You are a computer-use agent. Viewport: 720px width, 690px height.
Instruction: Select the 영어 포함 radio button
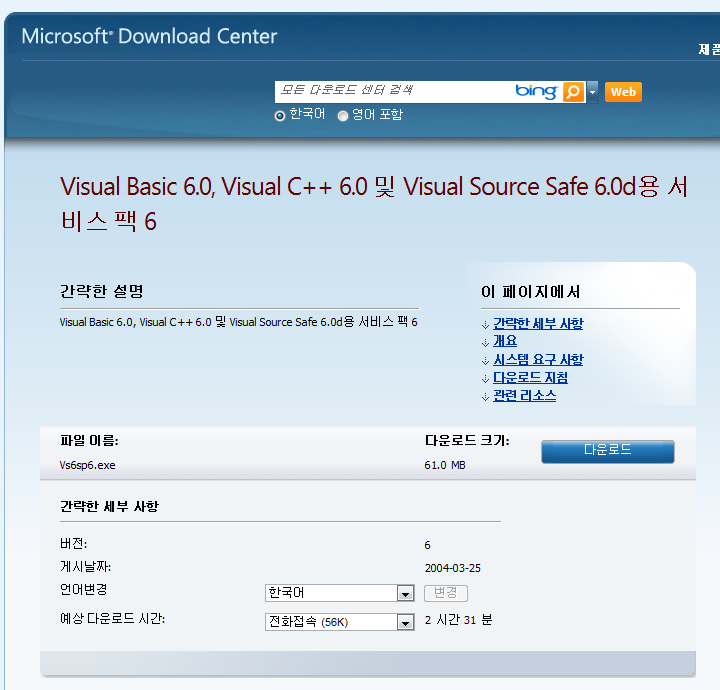click(343, 116)
